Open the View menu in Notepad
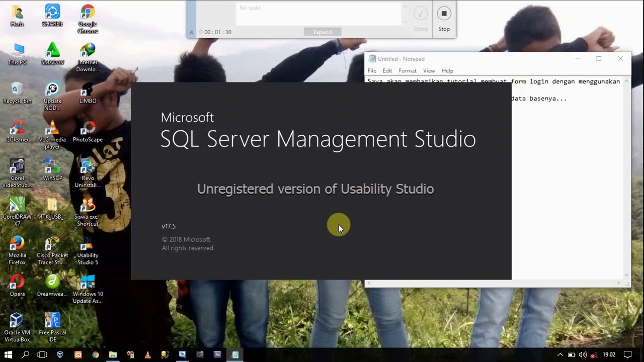 [429, 71]
